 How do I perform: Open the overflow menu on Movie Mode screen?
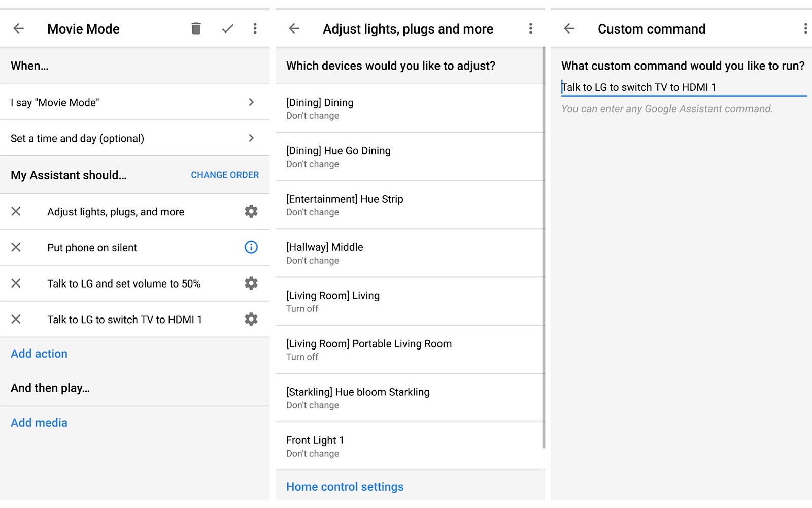pyautogui.click(x=255, y=29)
